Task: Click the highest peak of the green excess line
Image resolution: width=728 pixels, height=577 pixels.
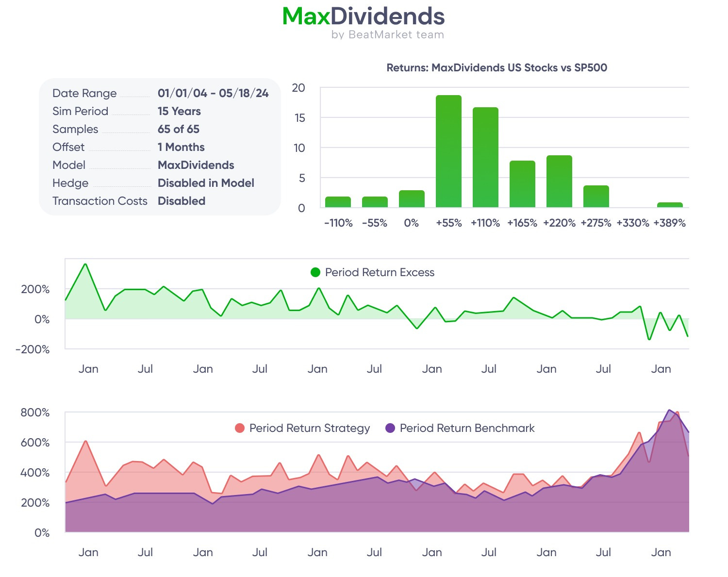Action: 85,264
